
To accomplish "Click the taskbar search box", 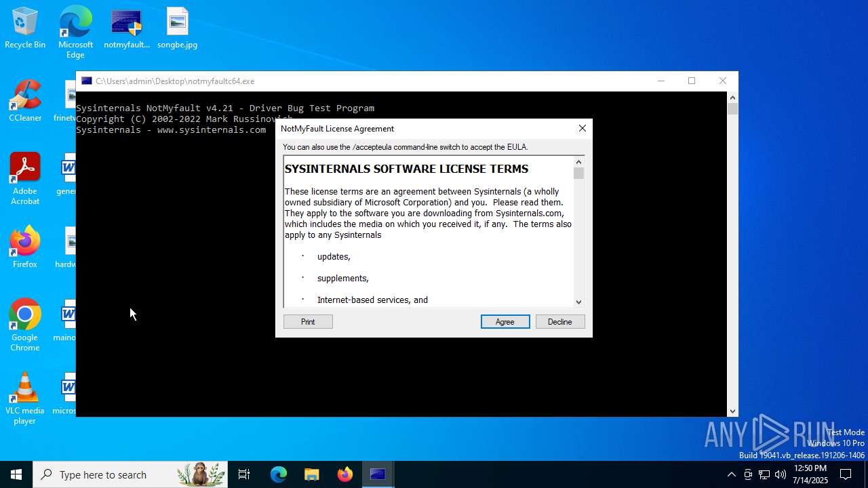I will point(130,474).
